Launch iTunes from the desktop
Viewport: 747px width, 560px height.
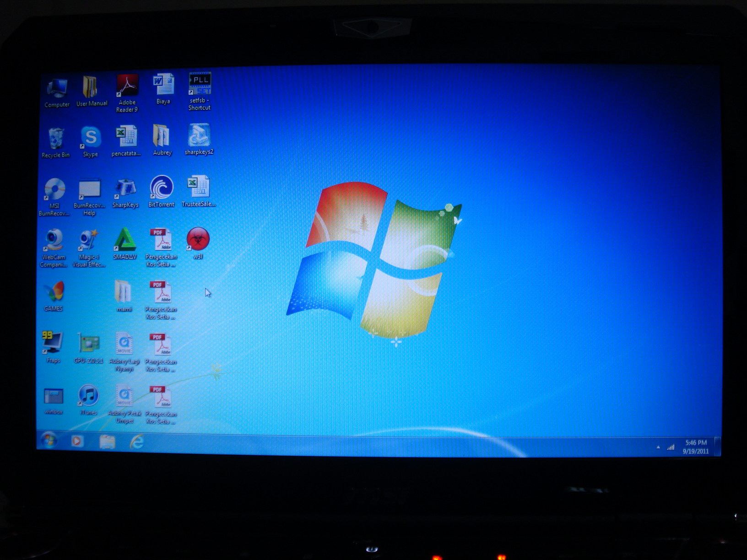point(88,400)
